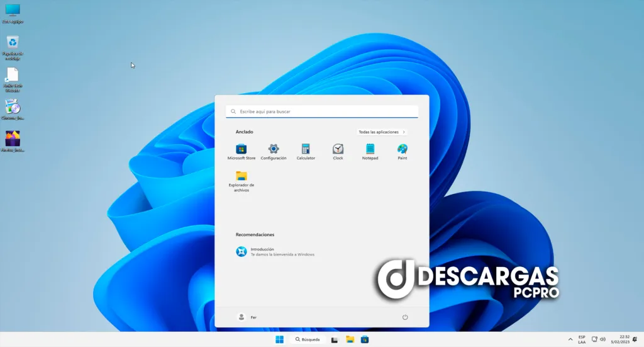Expand hidden system tray icons chevron
The height and width of the screenshot is (347, 644).
[x=570, y=339]
